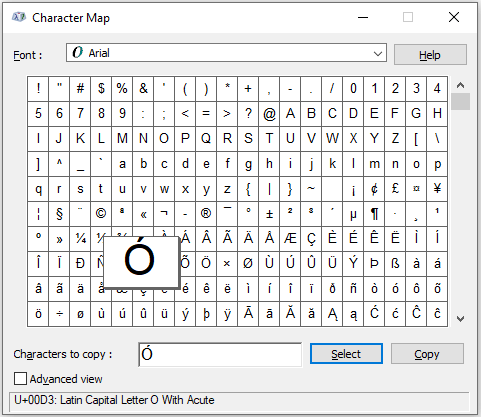Select the left guillemet « character
Viewport: 481px width, 417px height.
tap(143, 214)
